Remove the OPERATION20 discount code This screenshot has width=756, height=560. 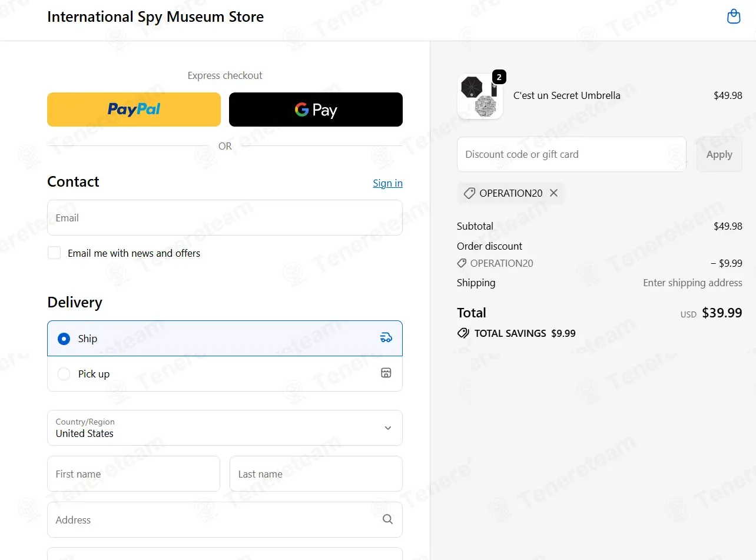pyautogui.click(x=553, y=193)
